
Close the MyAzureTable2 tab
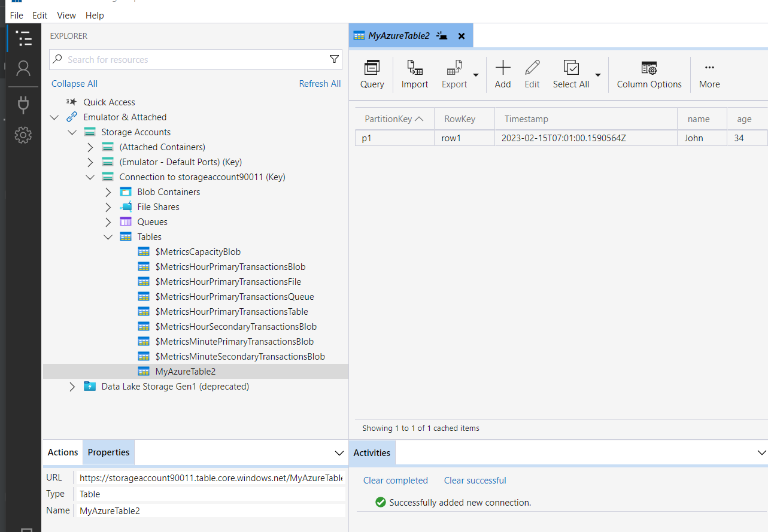[462, 36]
